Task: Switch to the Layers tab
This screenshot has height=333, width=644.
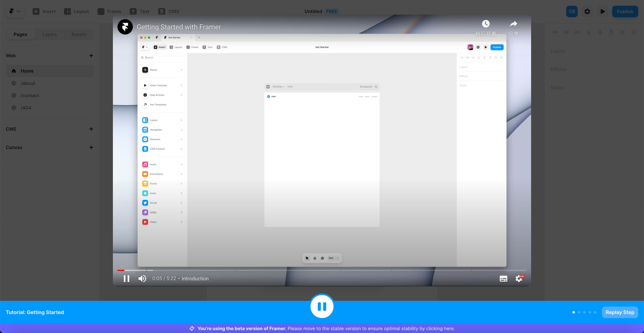Action: [x=49, y=34]
